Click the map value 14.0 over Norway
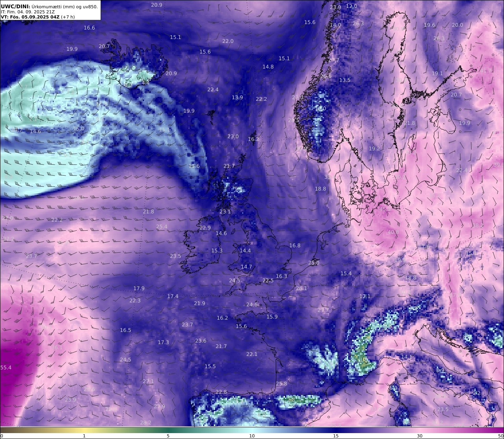Screen dimensions: 504x439 click(335, 25)
